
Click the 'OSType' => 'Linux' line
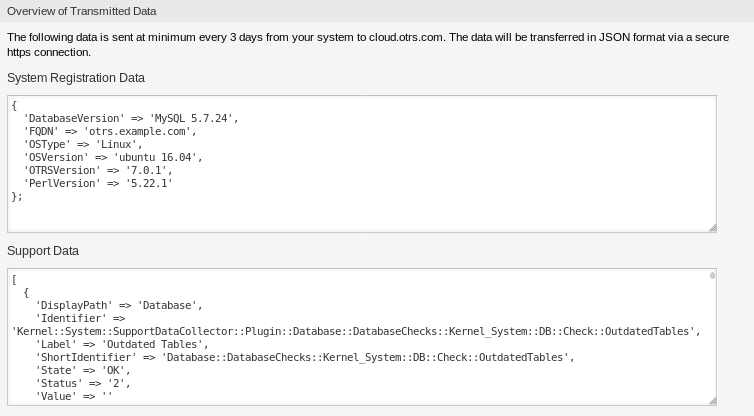coord(83,144)
